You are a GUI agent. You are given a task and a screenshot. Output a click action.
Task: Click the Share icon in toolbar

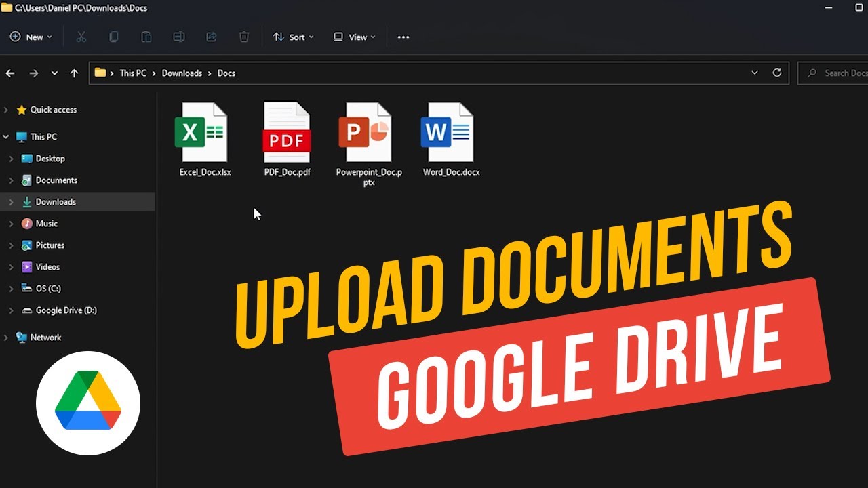pyautogui.click(x=212, y=37)
